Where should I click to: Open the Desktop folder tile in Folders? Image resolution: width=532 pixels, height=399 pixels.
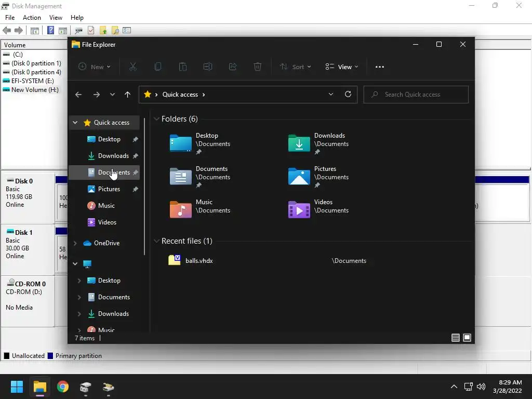(x=200, y=143)
